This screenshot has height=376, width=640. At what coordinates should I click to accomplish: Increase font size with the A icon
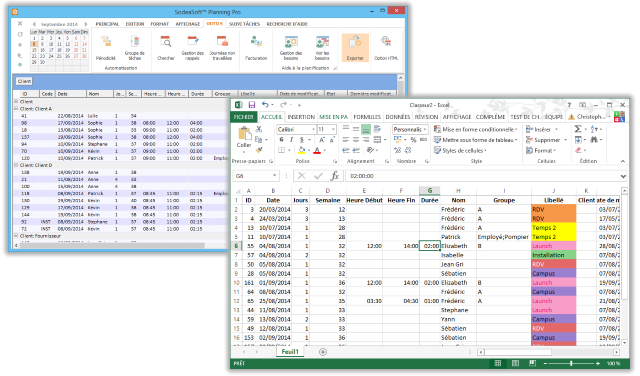tap(322, 140)
